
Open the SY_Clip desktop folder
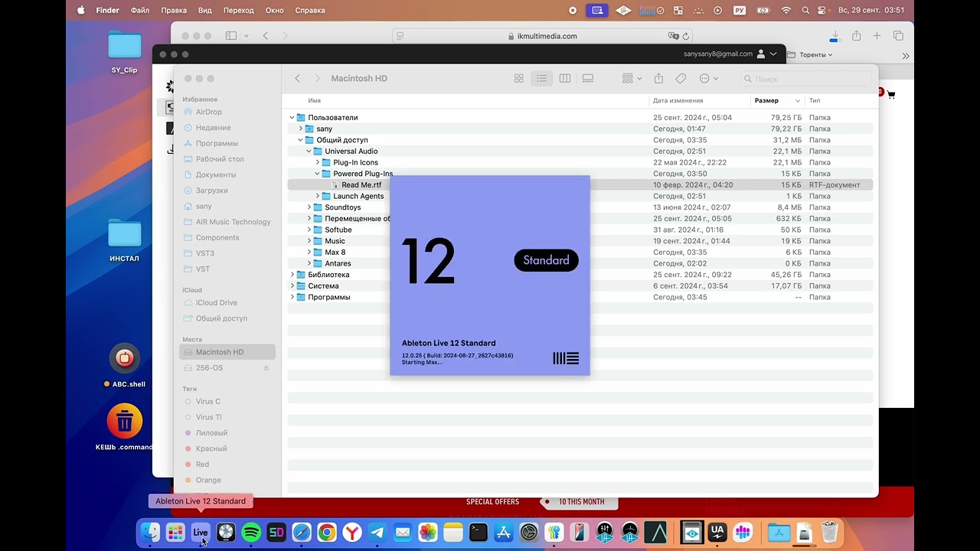pyautogui.click(x=124, y=51)
